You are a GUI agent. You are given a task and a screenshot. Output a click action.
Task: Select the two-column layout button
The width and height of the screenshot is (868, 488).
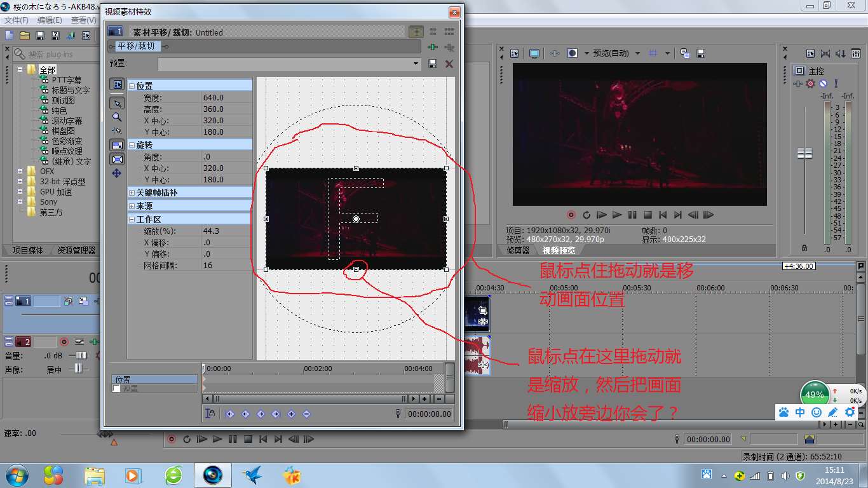pos(433,32)
